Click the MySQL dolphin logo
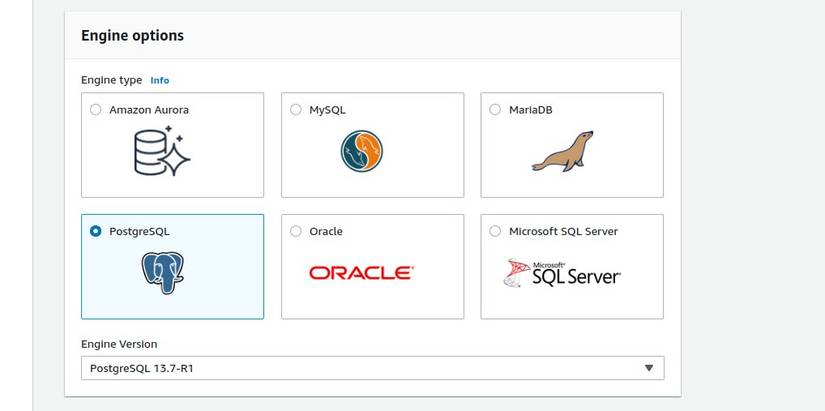Screen dimensions: 825x411 [x=361, y=151]
